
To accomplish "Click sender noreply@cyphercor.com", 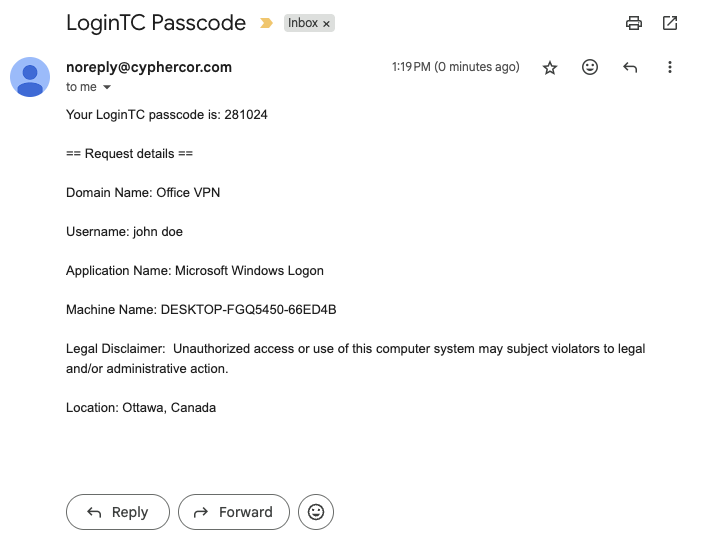I will 149,67.
